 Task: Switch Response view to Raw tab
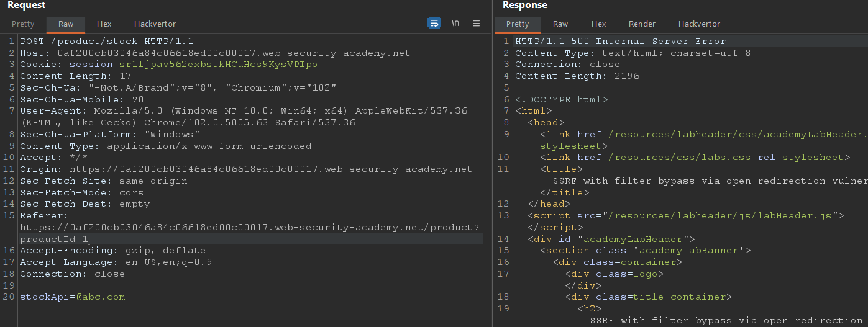[560, 24]
